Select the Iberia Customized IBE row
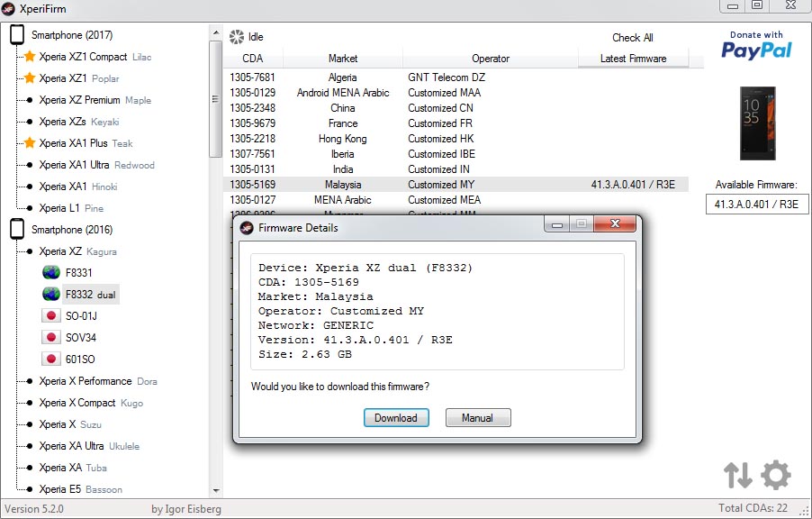The height and width of the screenshot is (519, 812). coord(456,154)
